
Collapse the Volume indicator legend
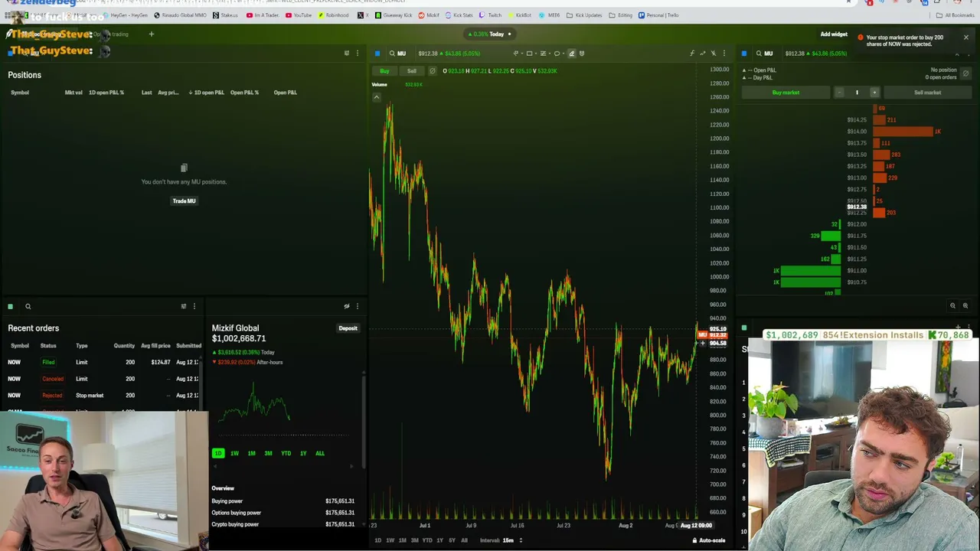(x=377, y=97)
